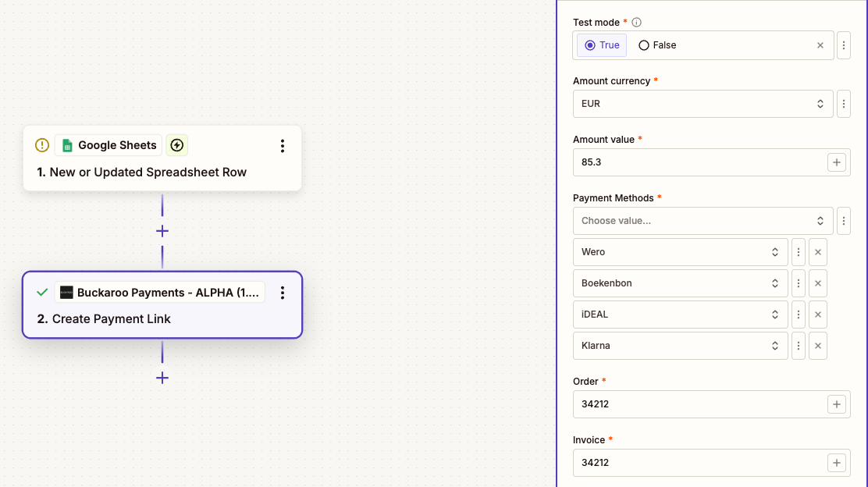Open the iDEAL payment method dropdown
This screenshot has height=487, width=868.
pyautogui.click(x=681, y=315)
